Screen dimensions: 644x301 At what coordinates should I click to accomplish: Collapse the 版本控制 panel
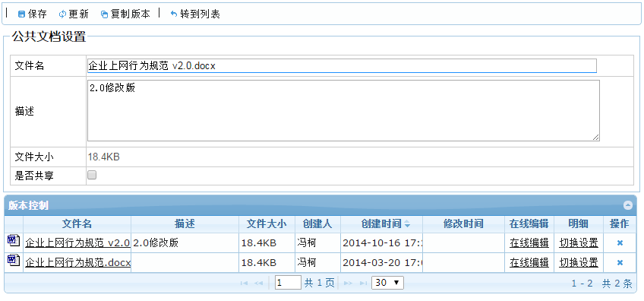coord(627,204)
